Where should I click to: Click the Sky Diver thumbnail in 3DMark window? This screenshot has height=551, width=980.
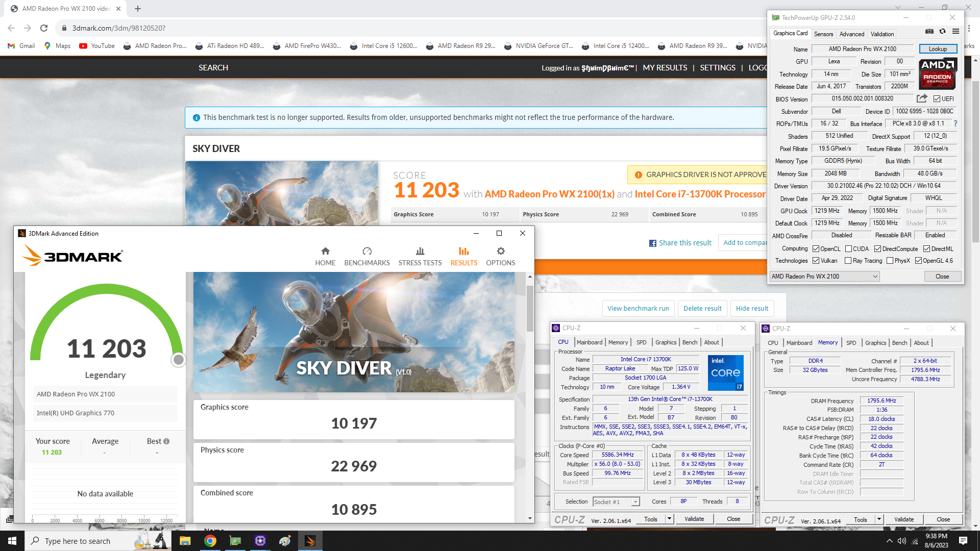point(354,332)
